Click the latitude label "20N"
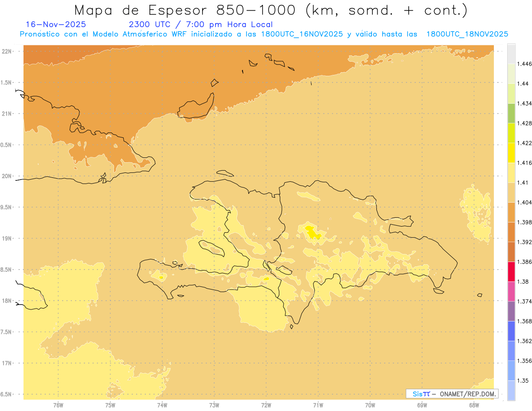 (7, 176)
